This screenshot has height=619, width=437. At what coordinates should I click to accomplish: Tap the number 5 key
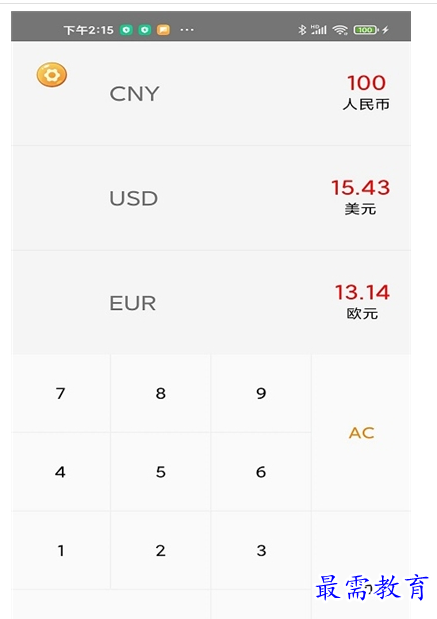[161, 472]
